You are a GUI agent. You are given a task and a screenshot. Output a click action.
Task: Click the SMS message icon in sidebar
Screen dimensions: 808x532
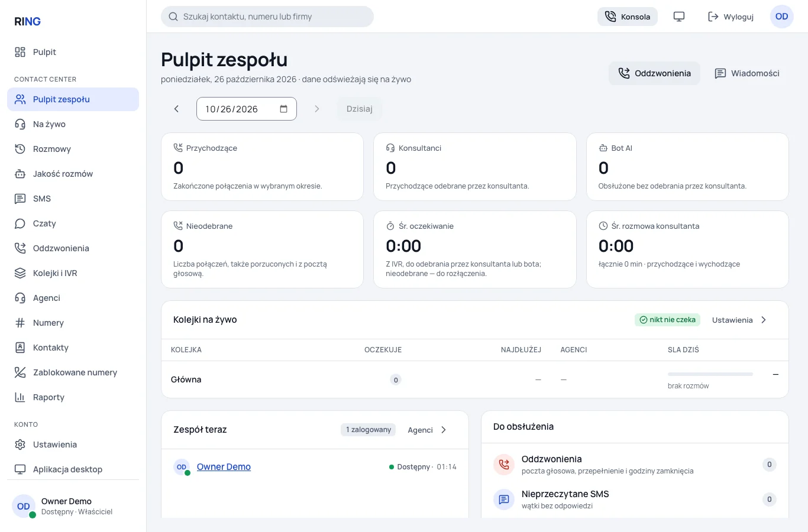tap(20, 199)
